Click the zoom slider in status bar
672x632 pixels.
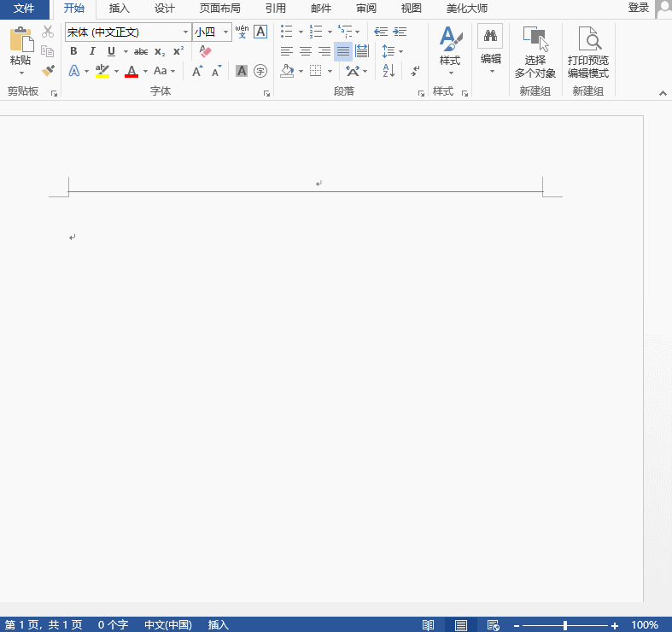coord(564,625)
